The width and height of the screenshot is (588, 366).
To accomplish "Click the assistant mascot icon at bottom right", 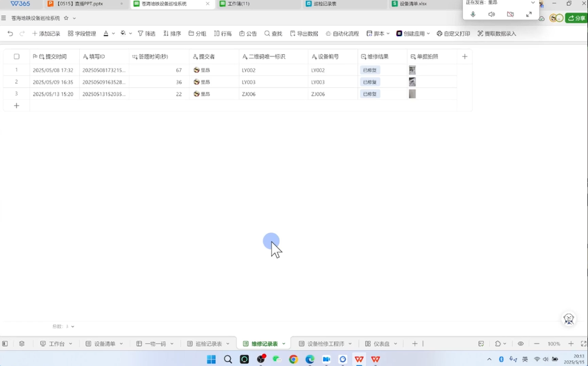I will point(568,319).
